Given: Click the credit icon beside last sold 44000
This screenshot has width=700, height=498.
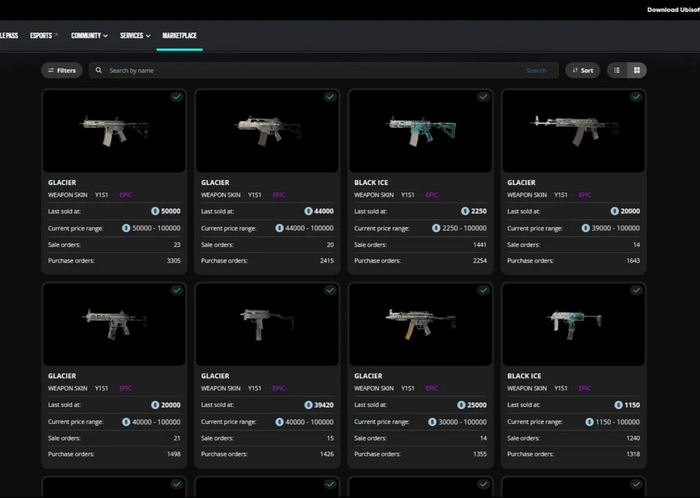Looking at the screenshot, I should point(308,211).
